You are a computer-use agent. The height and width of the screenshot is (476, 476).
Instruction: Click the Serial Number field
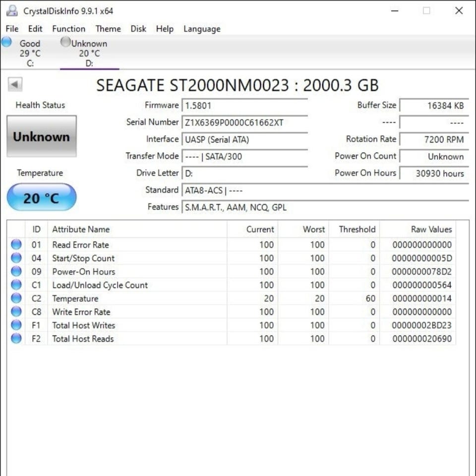[244, 122]
